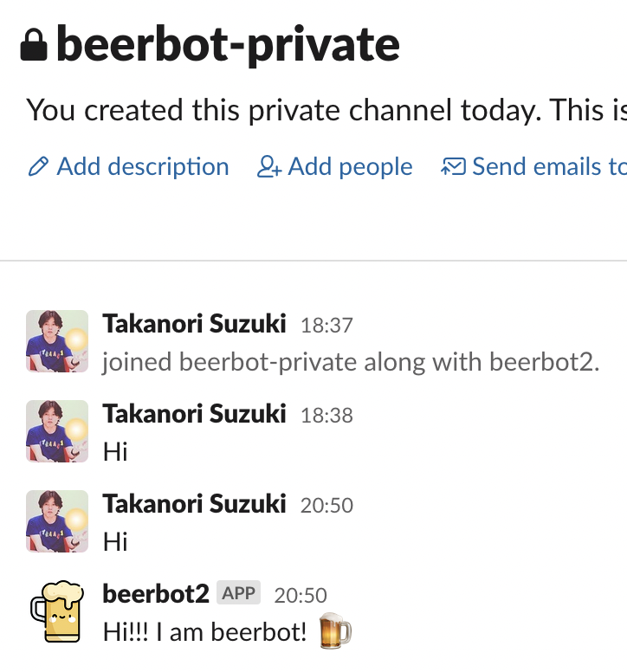627x672 pixels.
Task: Click Takanori Suzuki's avatar at 18:37
Action: (x=57, y=341)
